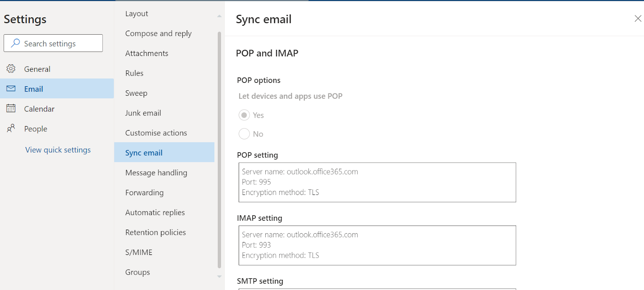Open Automatic replies settings
The width and height of the screenshot is (644, 290).
tap(155, 213)
